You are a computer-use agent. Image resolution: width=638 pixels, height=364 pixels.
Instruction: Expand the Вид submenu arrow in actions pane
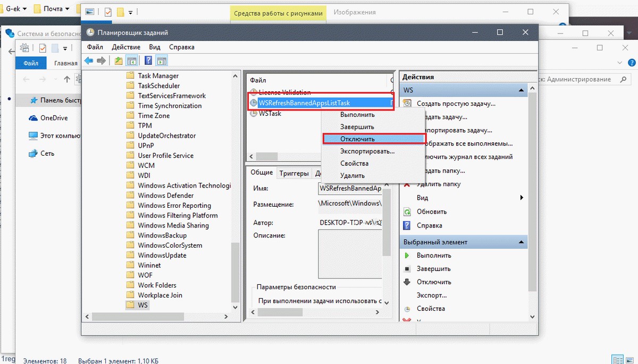522,198
